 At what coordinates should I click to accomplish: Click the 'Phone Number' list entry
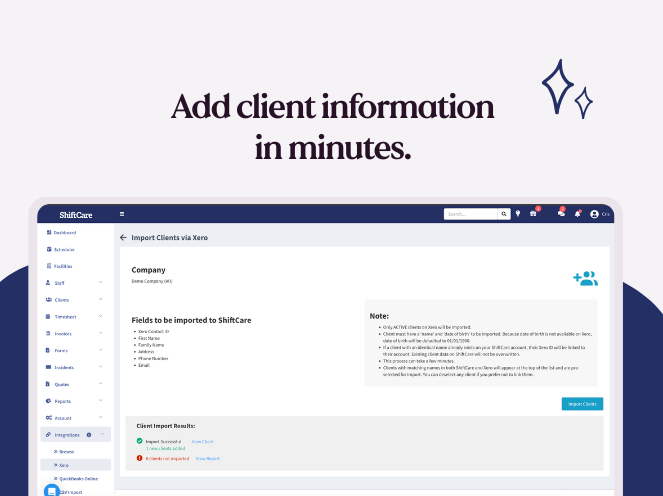coord(153,359)
